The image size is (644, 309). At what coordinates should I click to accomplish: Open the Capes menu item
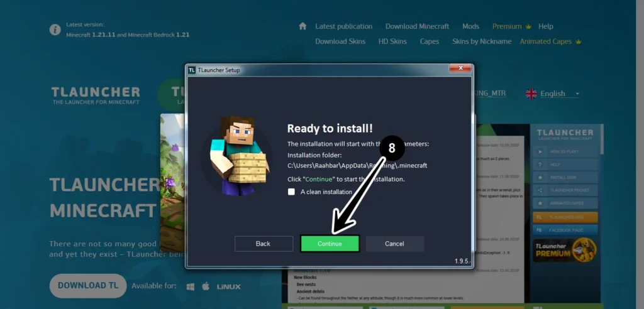(x=429, y=41)
